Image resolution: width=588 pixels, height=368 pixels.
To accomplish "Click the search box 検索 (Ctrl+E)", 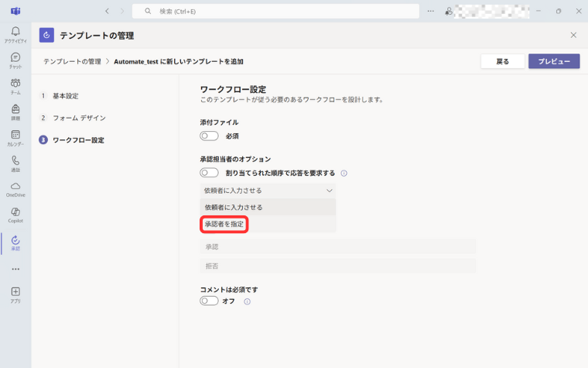I will pyautogui.click(x=275, y=12).
